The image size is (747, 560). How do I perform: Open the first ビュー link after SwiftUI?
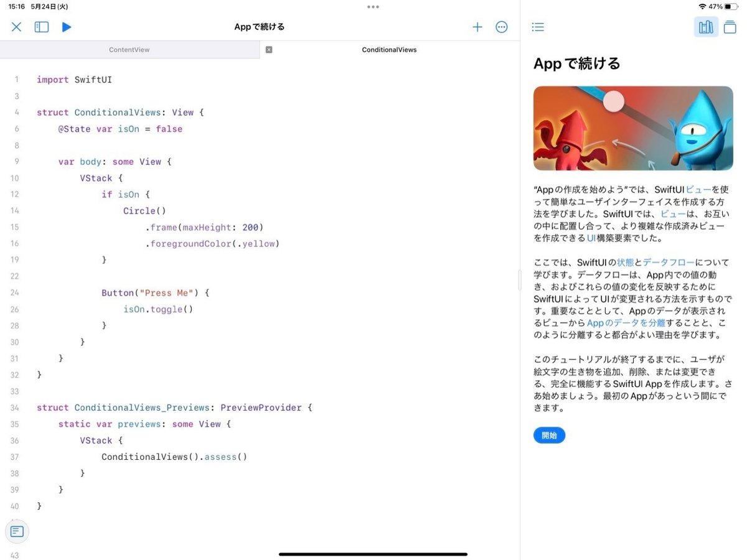pyautogui.click(x=698, y=189)
